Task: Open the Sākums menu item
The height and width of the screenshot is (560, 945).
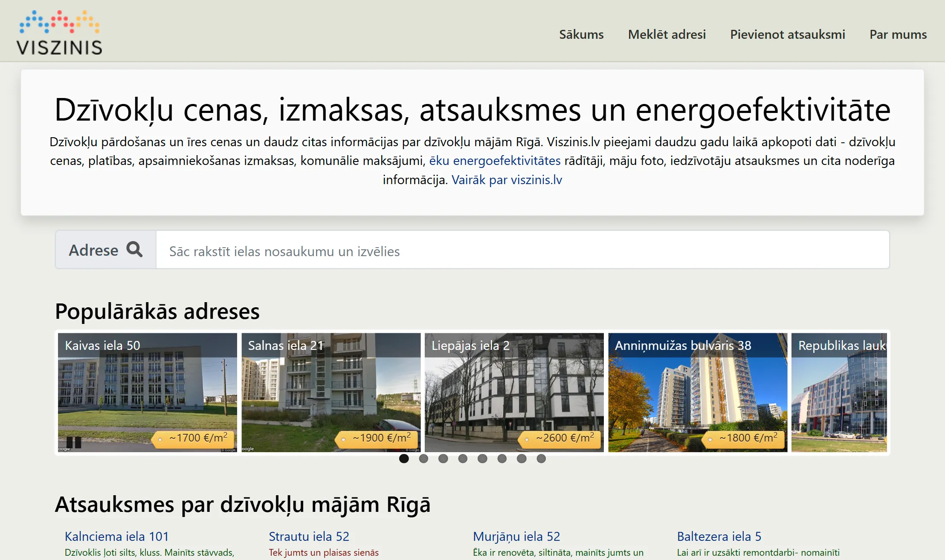Action: coord(581,35)
